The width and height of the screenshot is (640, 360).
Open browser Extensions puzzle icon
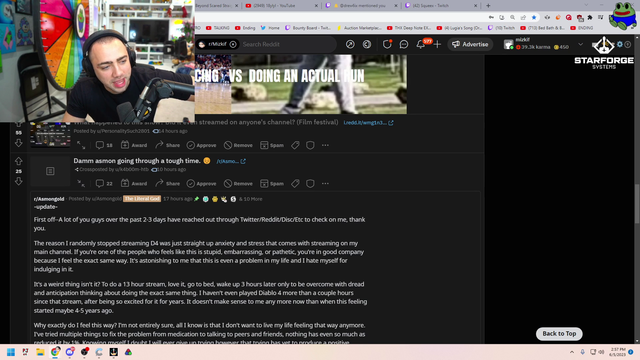pos(590,18)
